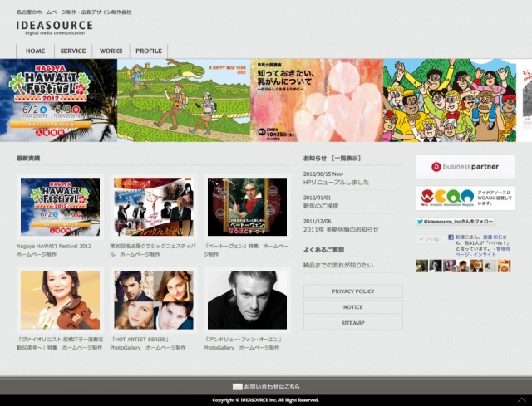
Task: Select the PROFILE navigation tab
Action: 149,51
